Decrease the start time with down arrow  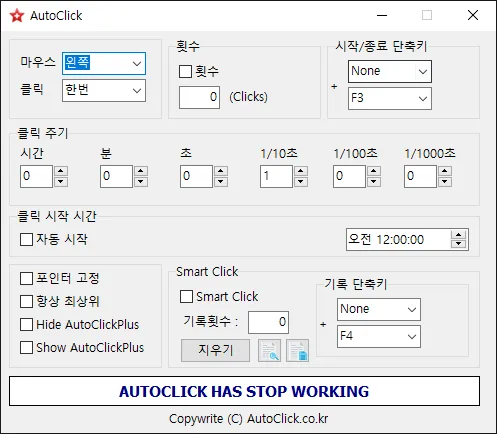click(x=459, y=244)
